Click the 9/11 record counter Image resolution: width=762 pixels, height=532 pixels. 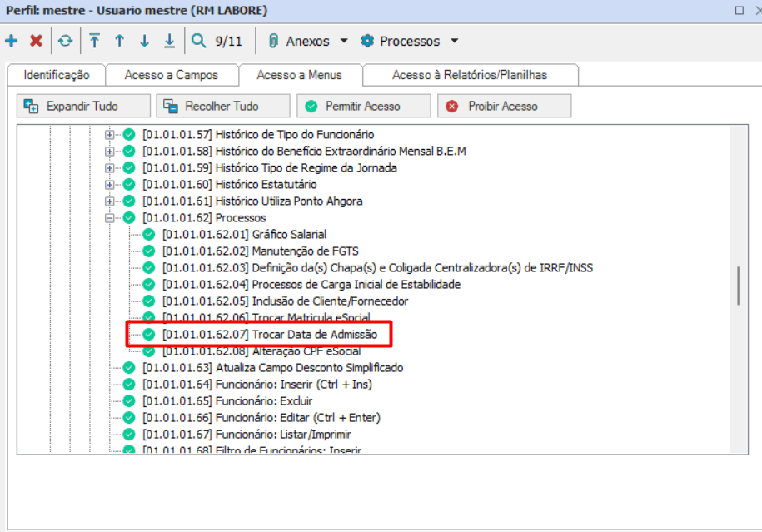pos(228,42)
